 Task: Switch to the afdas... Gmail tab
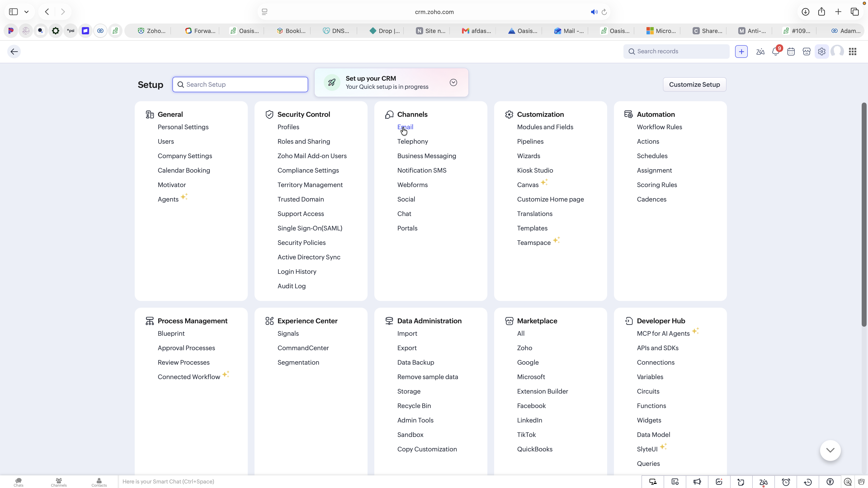point(476,31)
